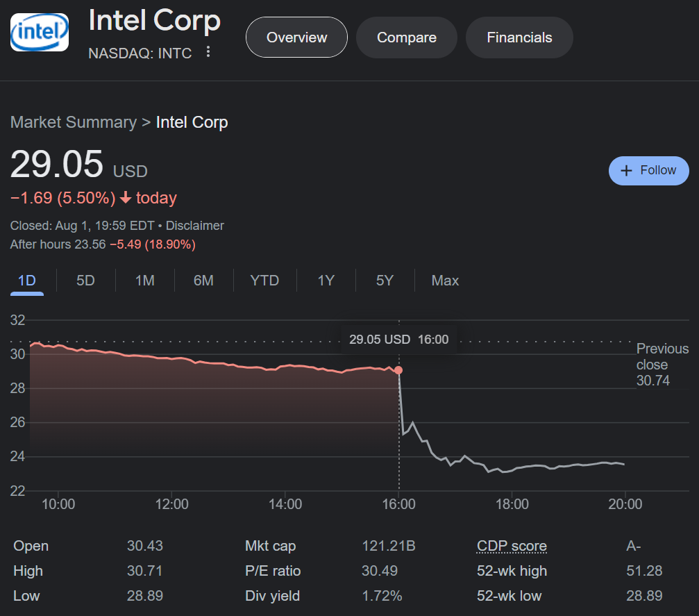Open the Financials tab
Image resolution: width=699 pixels, height=616 pixels.
[519, 38]
